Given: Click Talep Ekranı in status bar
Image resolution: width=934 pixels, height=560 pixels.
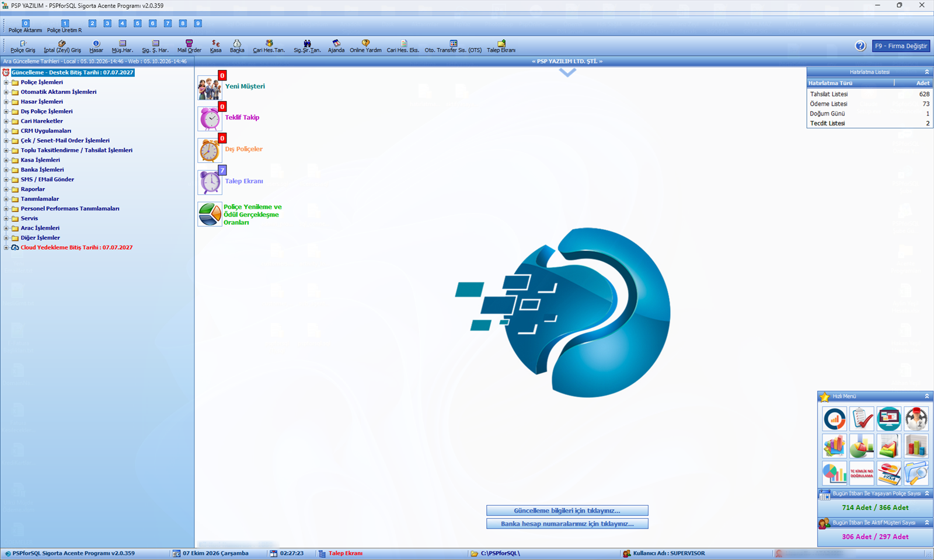Looking at the screenshot, I should click(345, 553).
